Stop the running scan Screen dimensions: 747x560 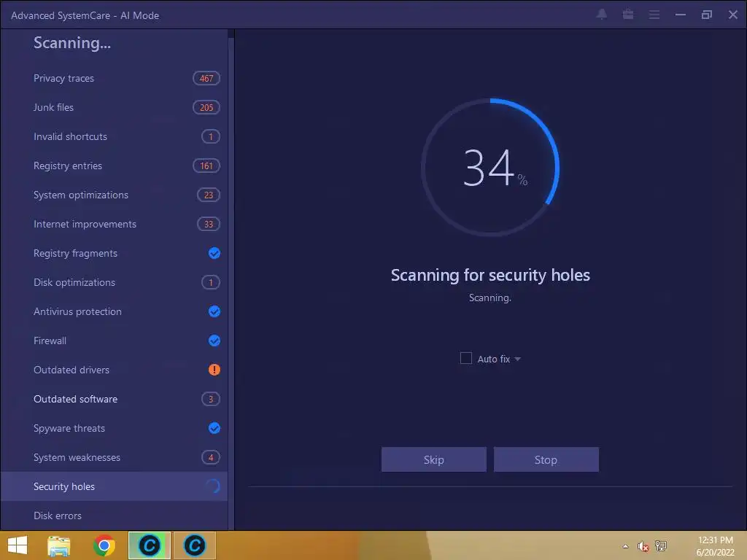coord(546,459)
